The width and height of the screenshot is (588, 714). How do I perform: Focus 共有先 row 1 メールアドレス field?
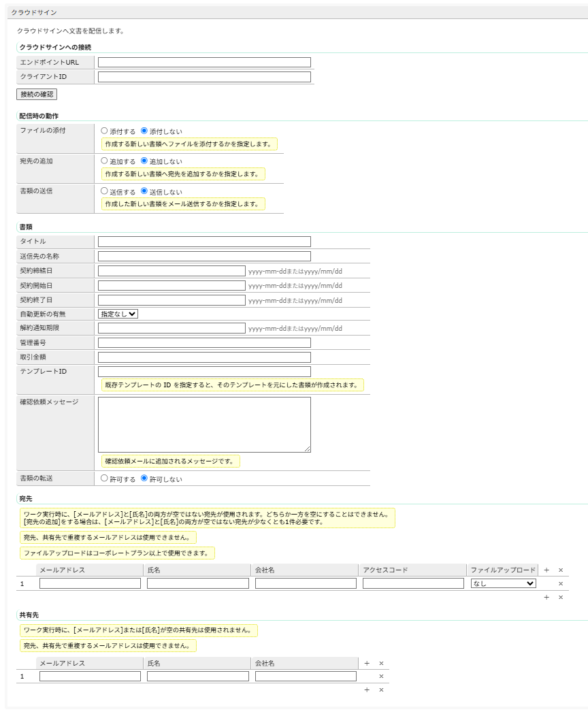(91, 676)
